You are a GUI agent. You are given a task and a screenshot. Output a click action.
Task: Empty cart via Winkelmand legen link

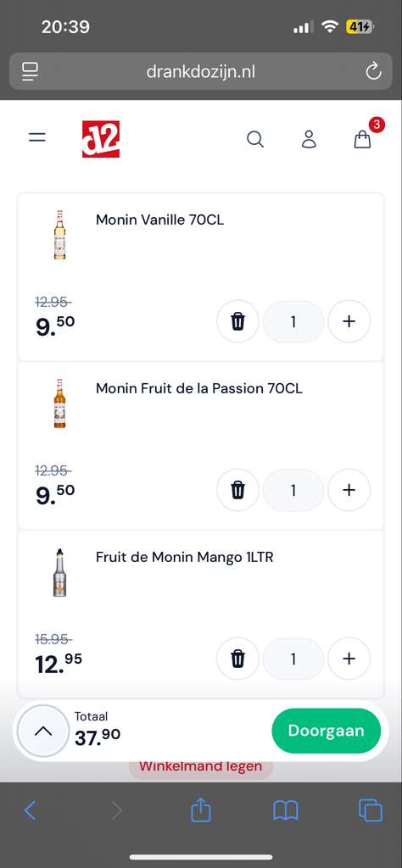(x=200, y=766)
